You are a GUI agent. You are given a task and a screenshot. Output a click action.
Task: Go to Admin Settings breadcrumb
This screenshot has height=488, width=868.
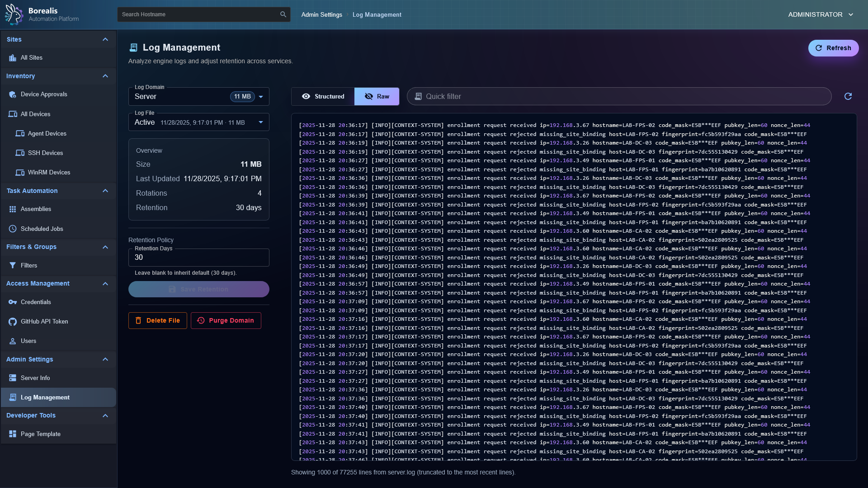[321, 15]
